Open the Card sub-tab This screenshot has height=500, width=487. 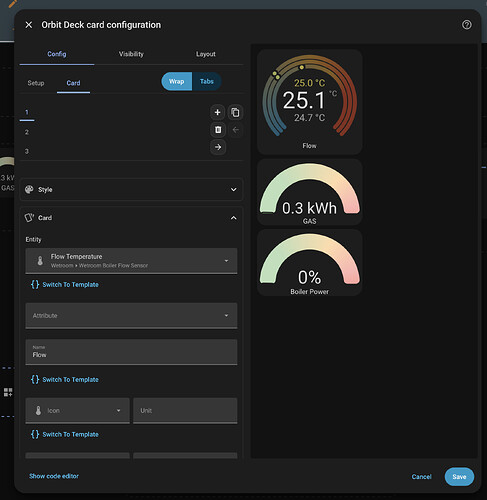point(73,83)
